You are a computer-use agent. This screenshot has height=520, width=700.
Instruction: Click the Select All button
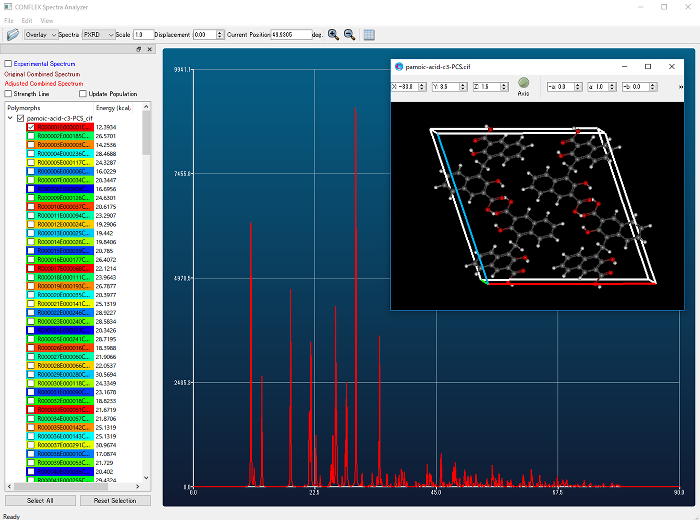pos(40,500)
